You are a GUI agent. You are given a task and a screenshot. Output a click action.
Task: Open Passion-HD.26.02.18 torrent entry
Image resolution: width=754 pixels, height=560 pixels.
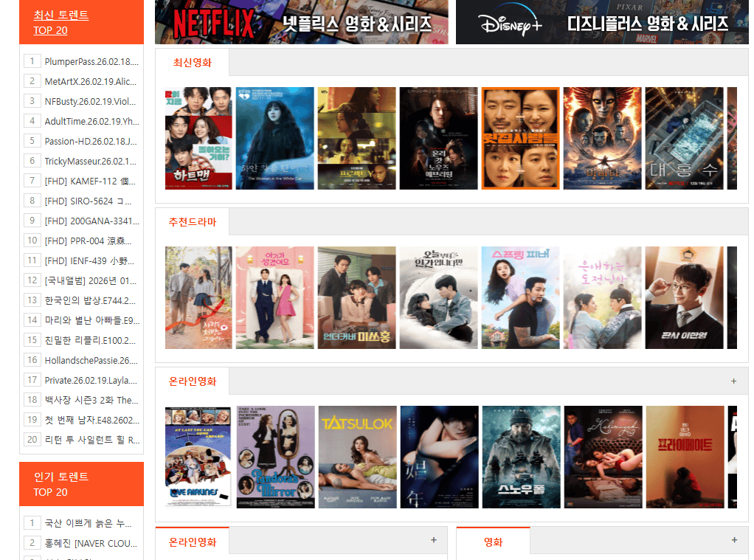[x=91, y=141]
